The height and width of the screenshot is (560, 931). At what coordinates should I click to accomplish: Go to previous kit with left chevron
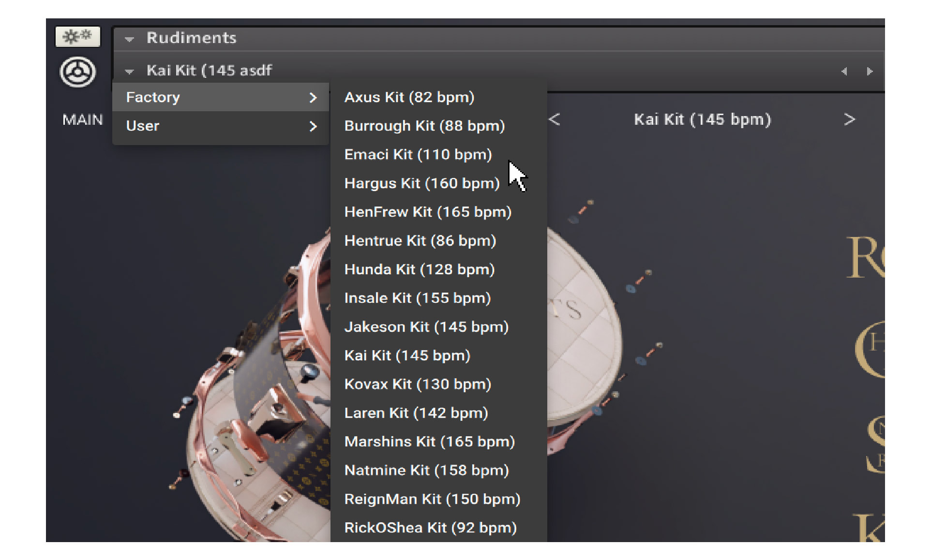(x=555, y=119)
